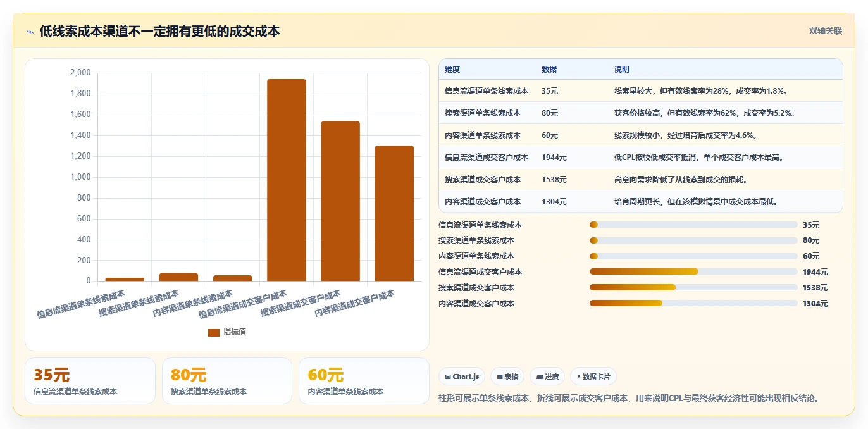
Task: Click the 表格 pill button
Action: 507,376
